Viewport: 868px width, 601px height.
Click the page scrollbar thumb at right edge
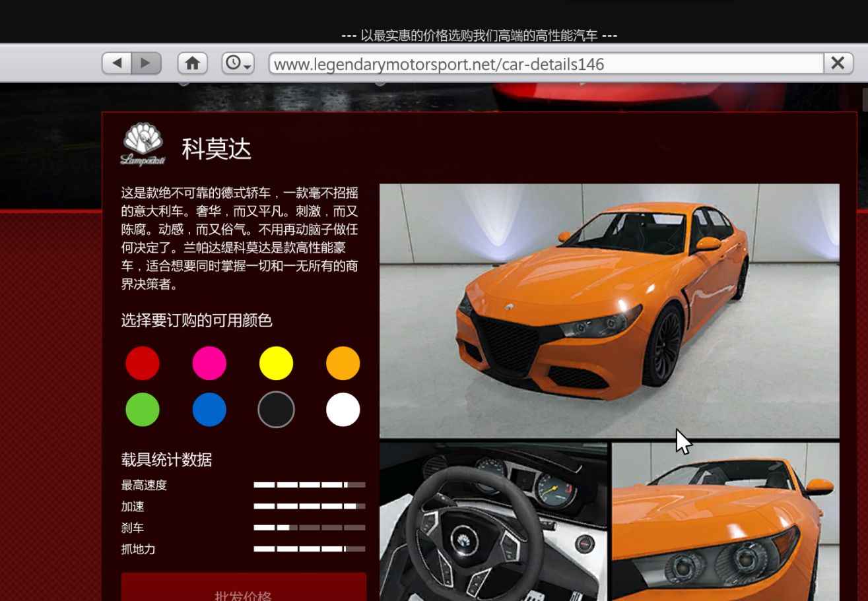(865, 100)
